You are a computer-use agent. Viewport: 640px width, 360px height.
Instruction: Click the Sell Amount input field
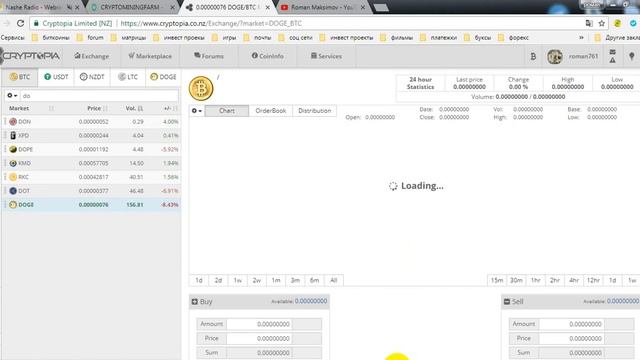[x=571, y=324]
